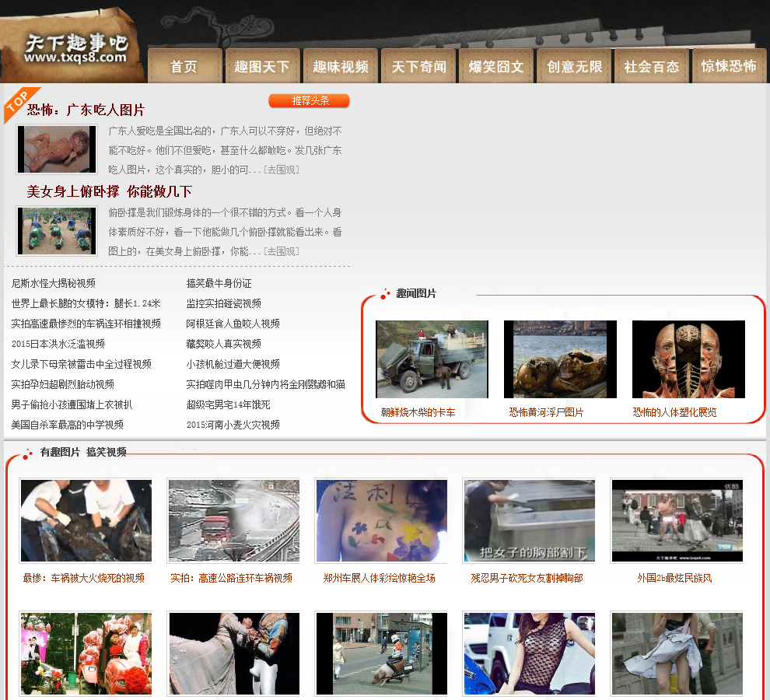Open caption 最惨：车祸被大火烧死的视频
The height and width of the screenshot is (700, 770).
pos(84,578)
